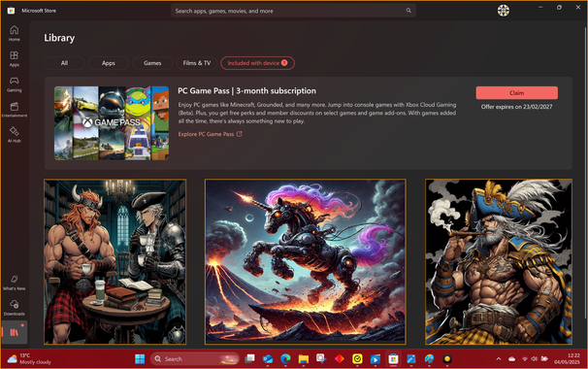The width and height of the screenshot is (588, 369).
Task: Open Entertainment in the sidebar
Action: [15, 110]
